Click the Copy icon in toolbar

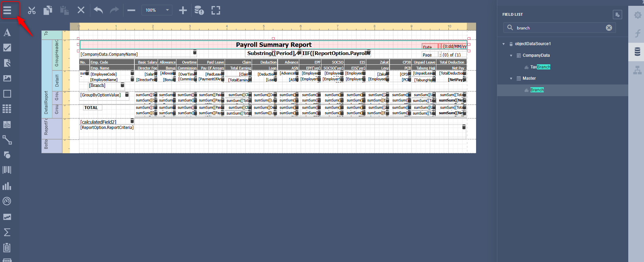point(48,10)
